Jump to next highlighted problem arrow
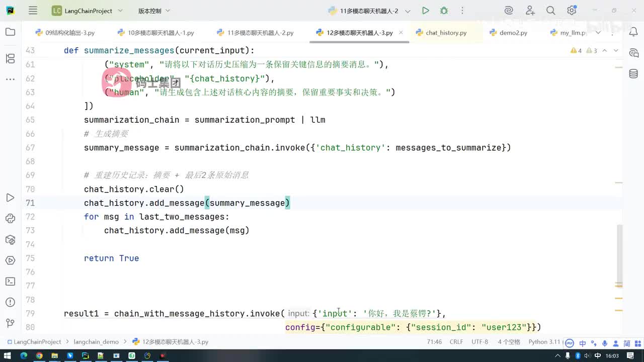This screenshot has width=644, height=362. click(616, 50)
